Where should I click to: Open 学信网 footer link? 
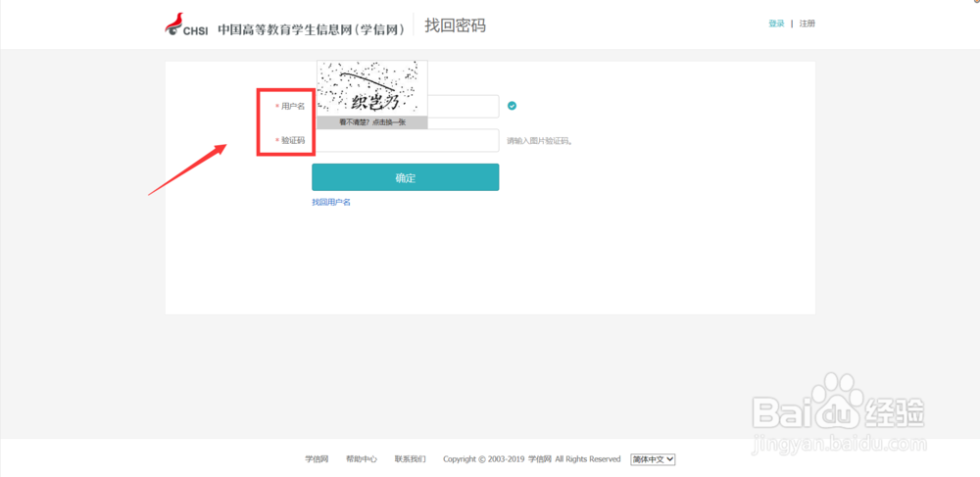point(317,459)
